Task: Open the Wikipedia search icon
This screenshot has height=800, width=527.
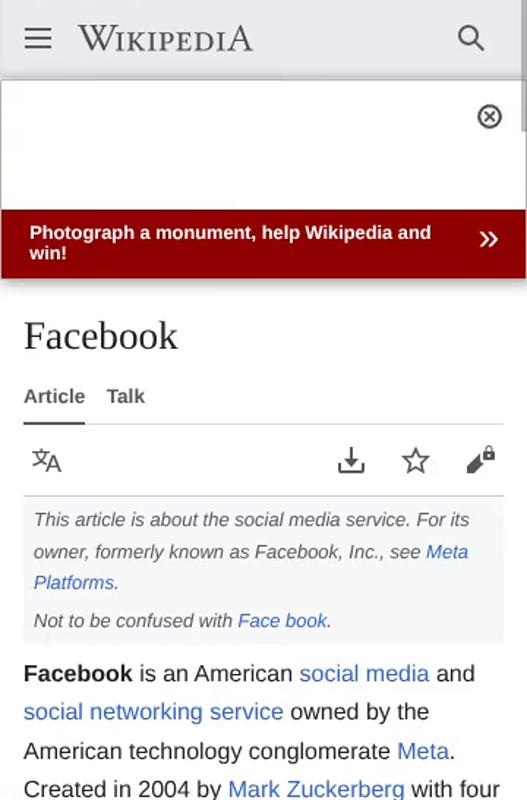Action: [x=470, y=38]
